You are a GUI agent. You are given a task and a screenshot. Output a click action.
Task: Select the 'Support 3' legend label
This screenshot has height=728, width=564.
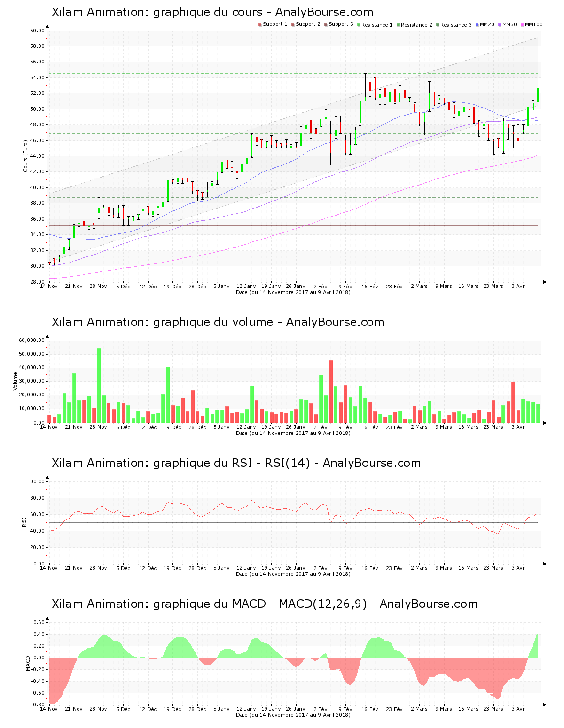(x=341, y=24)
